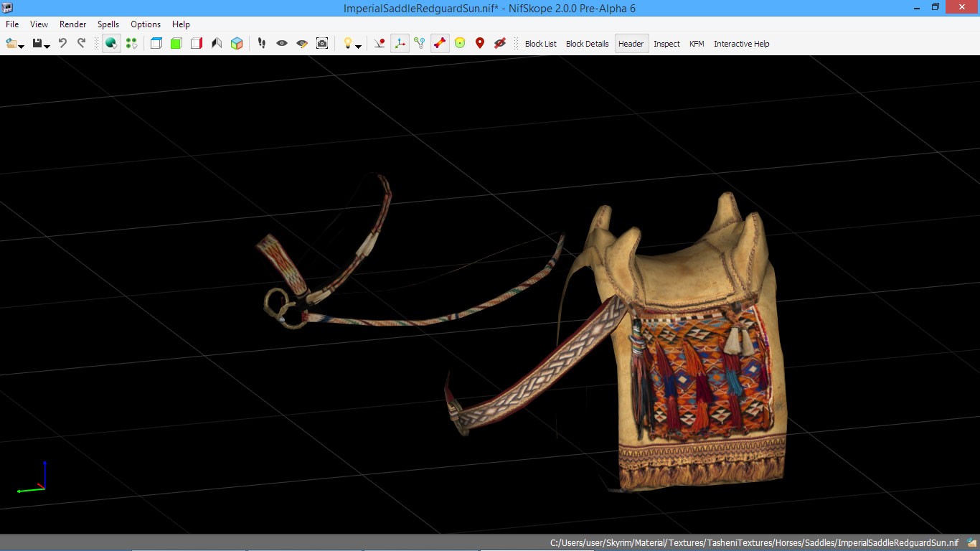Screen dimensions: 980x551
Task: Toggle the Header panel button
Action: (631, 44)
